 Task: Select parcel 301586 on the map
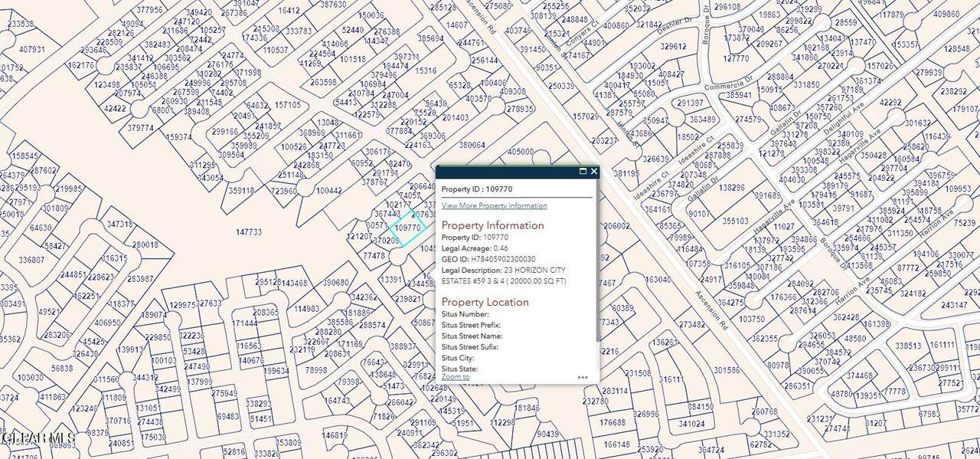click(x=727, y=370)
